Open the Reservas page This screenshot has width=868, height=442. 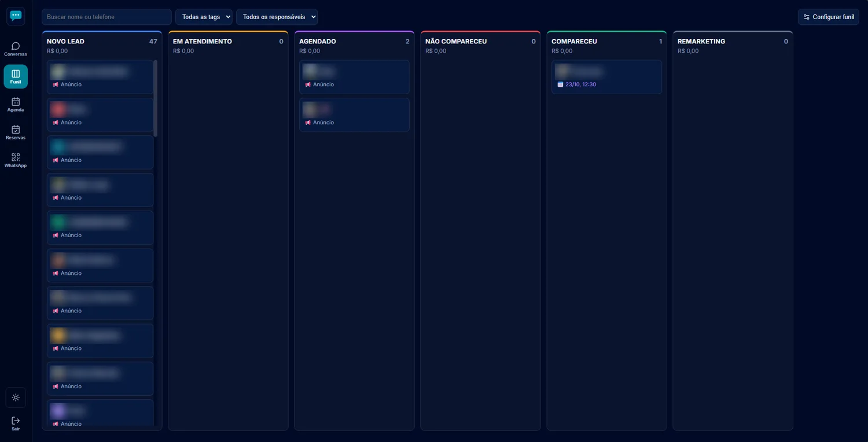pos(16,132)
